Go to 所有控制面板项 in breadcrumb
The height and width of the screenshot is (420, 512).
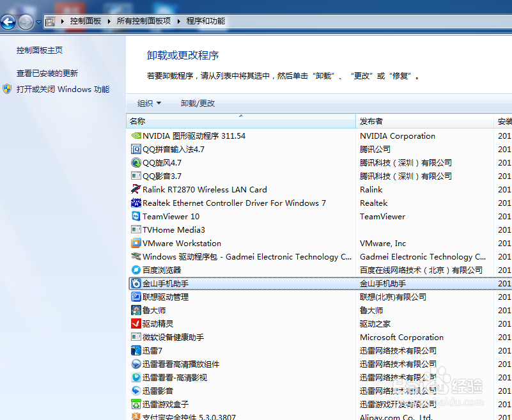(x=144, y=21)
